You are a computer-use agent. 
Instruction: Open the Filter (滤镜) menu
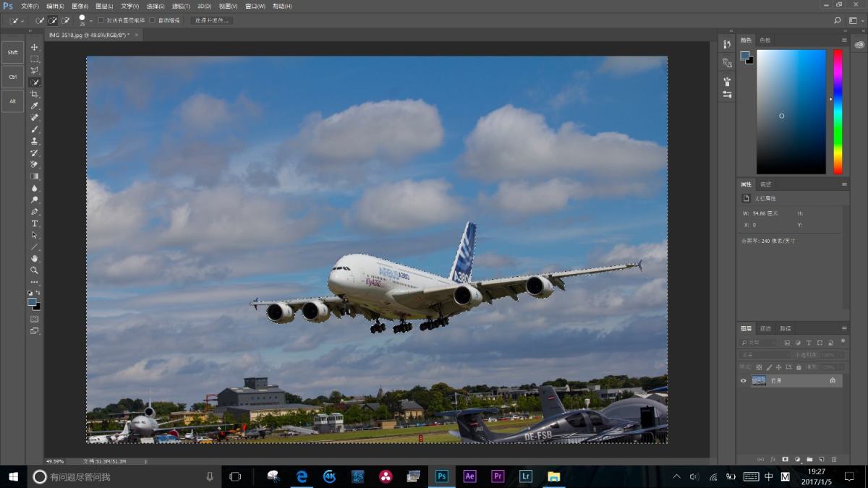(x=181, y=6)
